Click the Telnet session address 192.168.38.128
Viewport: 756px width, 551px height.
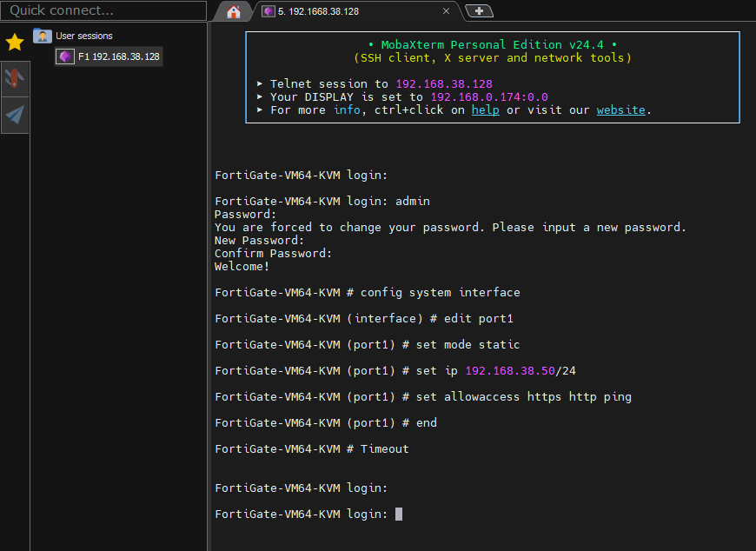coord(444,84)
